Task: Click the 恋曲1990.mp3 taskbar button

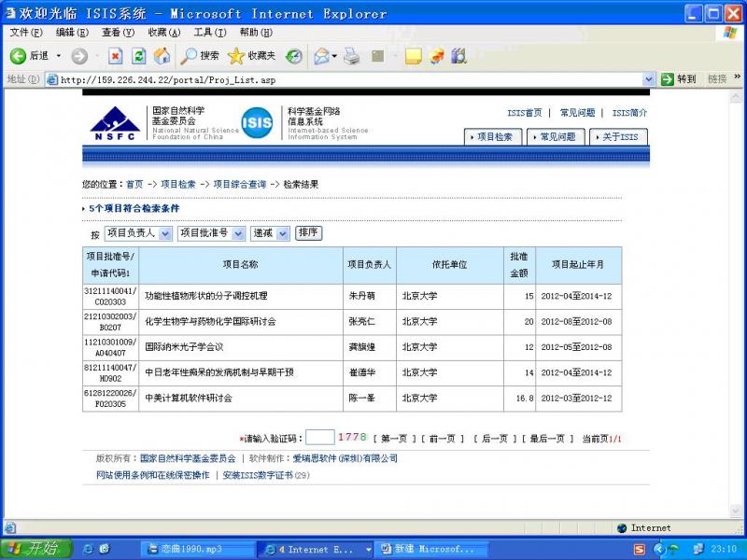Action: pos(198,549)
